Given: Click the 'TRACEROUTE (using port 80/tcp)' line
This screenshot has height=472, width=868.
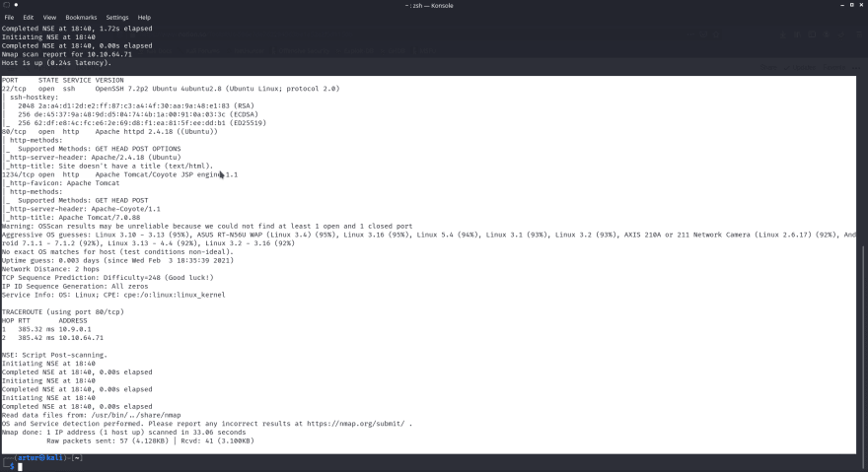Looking at the screenshot, I should 62,312.
